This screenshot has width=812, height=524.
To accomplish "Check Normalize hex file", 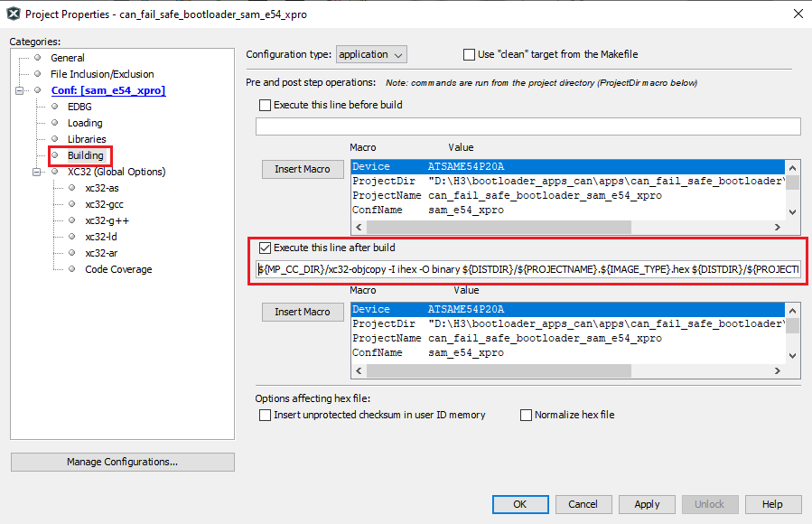I will point(526,415).
